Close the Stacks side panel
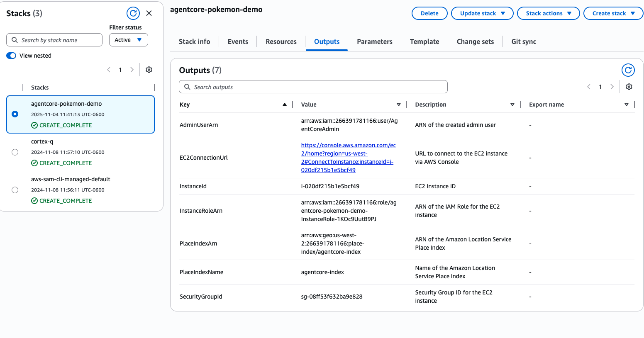This screenshot has width=644, height=338. pyautogui.click(x=149, y=13)
